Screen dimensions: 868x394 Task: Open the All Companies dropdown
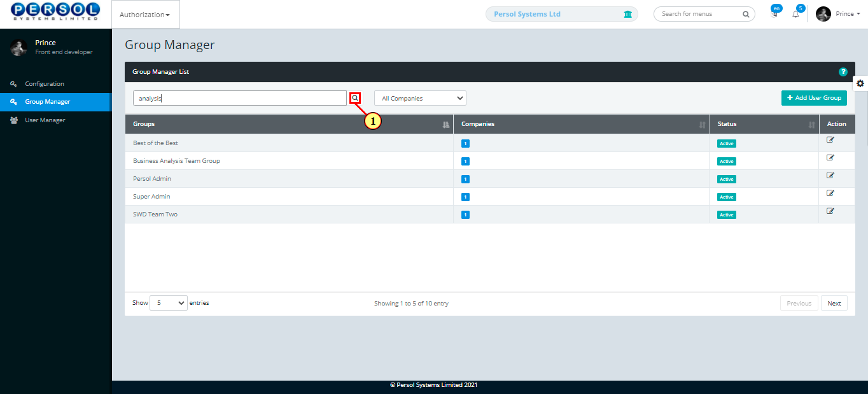tap(420, 98)
